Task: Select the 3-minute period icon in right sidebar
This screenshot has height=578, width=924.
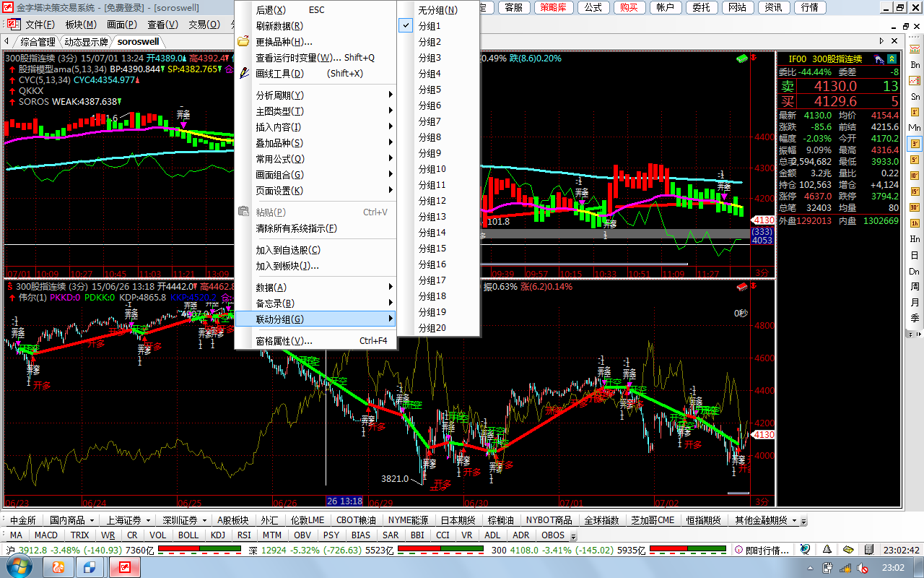Action: click(x=915, y=144)
